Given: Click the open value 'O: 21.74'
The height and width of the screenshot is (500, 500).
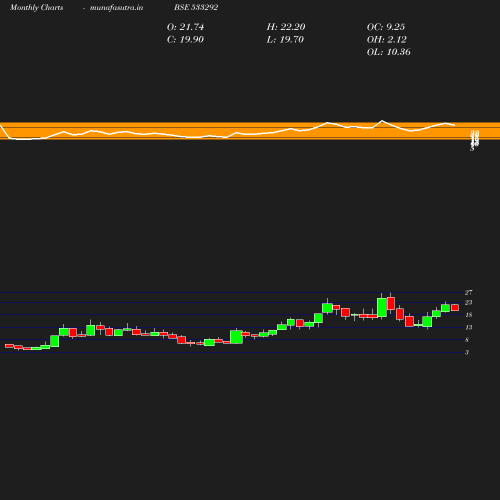Looking at the screenshot, I should point(185,27).
